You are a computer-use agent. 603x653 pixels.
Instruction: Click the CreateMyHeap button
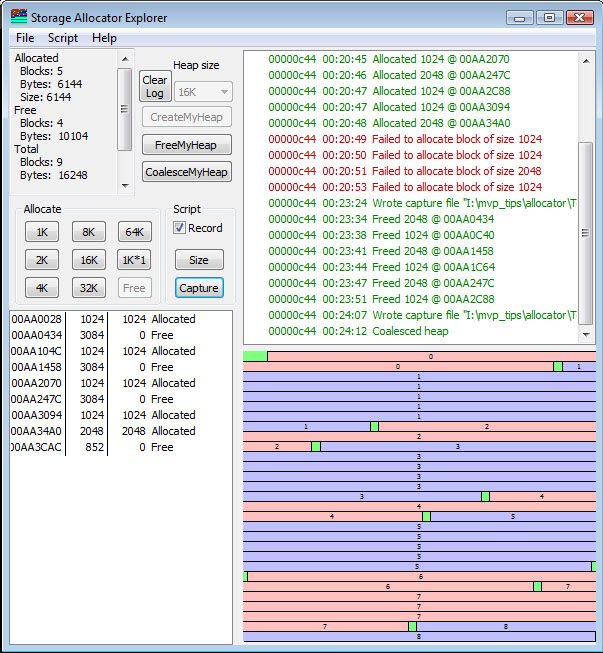[187, 117]
